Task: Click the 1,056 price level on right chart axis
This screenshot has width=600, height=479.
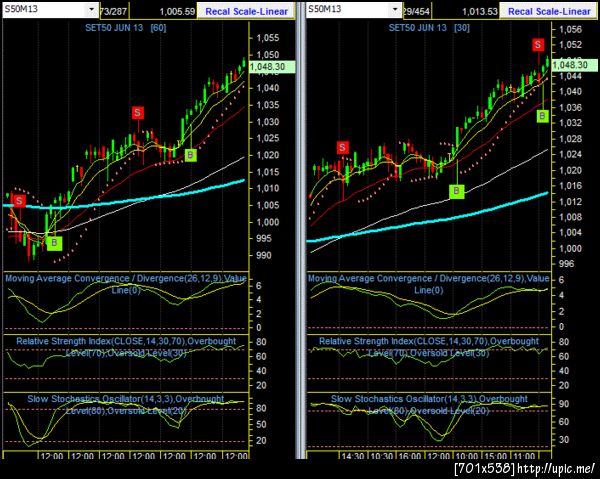Action: (570, 29)
